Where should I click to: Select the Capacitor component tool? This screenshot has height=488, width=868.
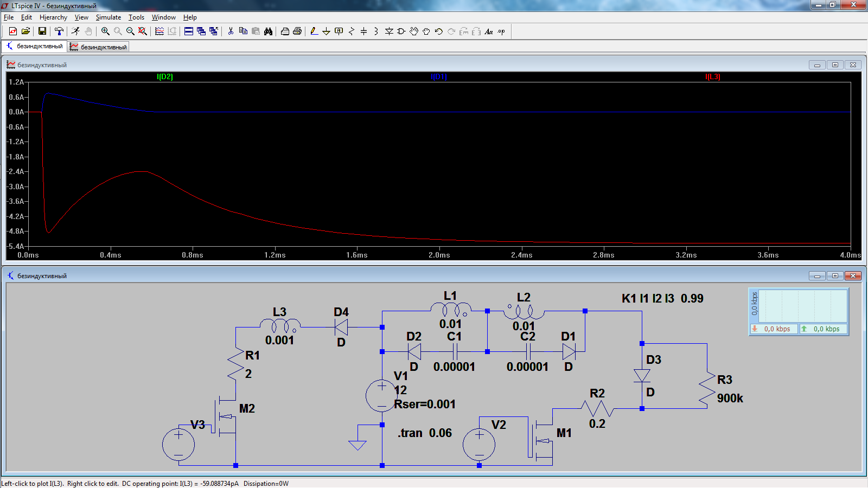pos(363,31)
